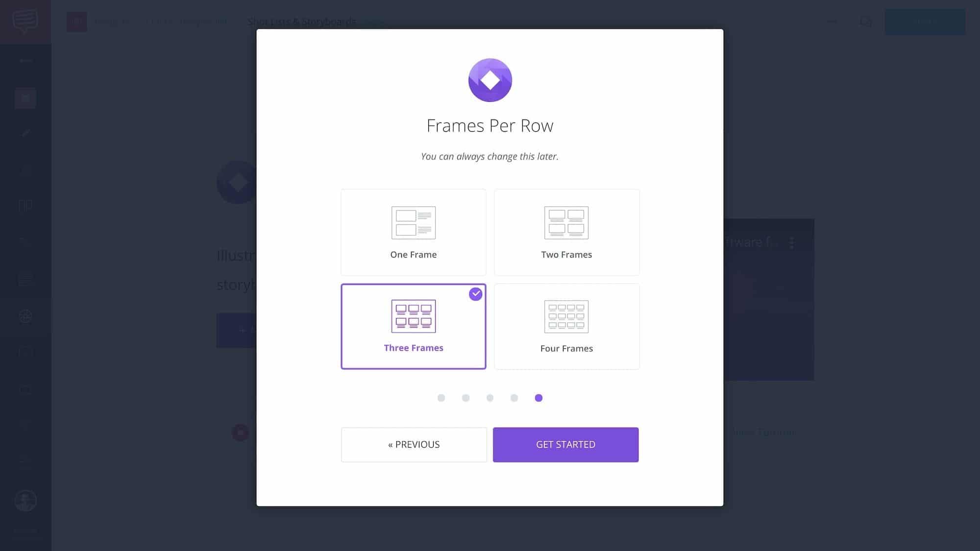
Task: Toggle Three Frames layout selection
Action: pos(413,326)
